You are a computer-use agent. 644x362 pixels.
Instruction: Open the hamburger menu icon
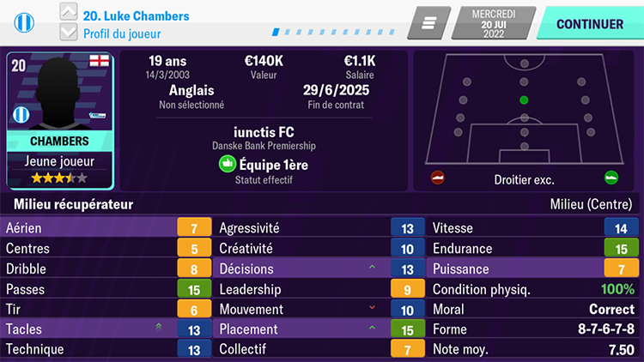click(429, 23)
